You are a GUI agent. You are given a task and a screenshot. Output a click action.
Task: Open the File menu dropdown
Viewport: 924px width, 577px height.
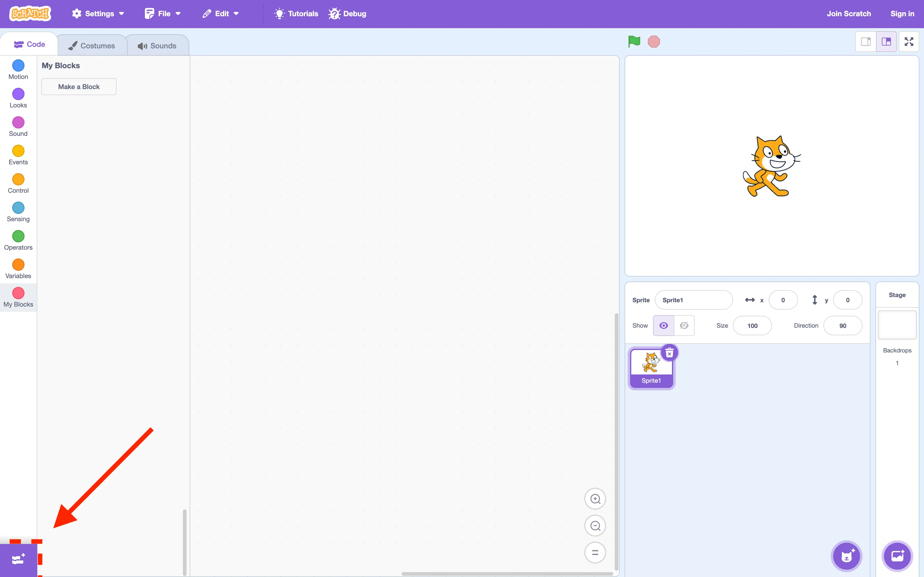pos(162,13)
